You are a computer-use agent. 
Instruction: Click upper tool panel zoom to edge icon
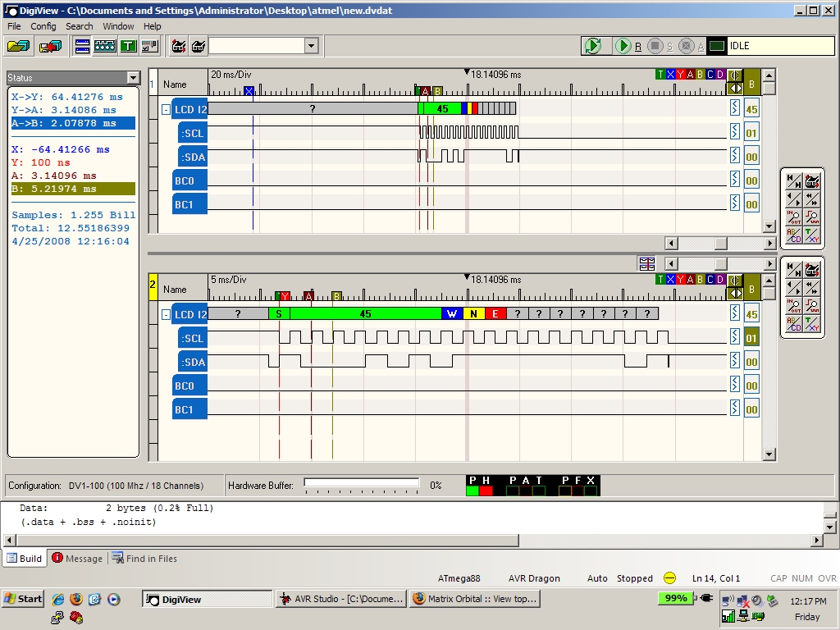[x=812, y=217]
